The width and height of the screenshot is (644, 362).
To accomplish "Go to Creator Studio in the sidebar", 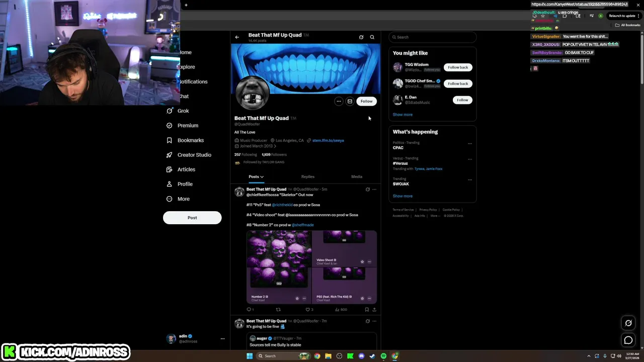I will [x=189, y=155].
